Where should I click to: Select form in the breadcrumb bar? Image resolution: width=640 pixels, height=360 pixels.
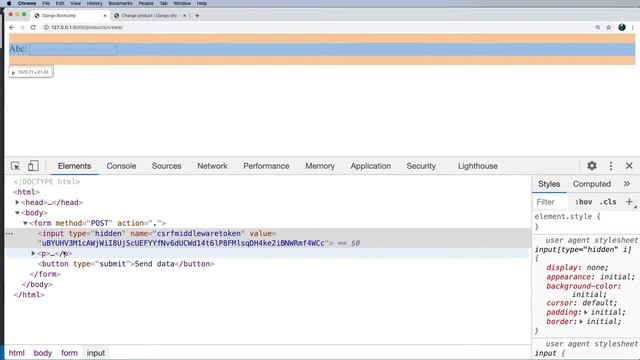[69, 353]
